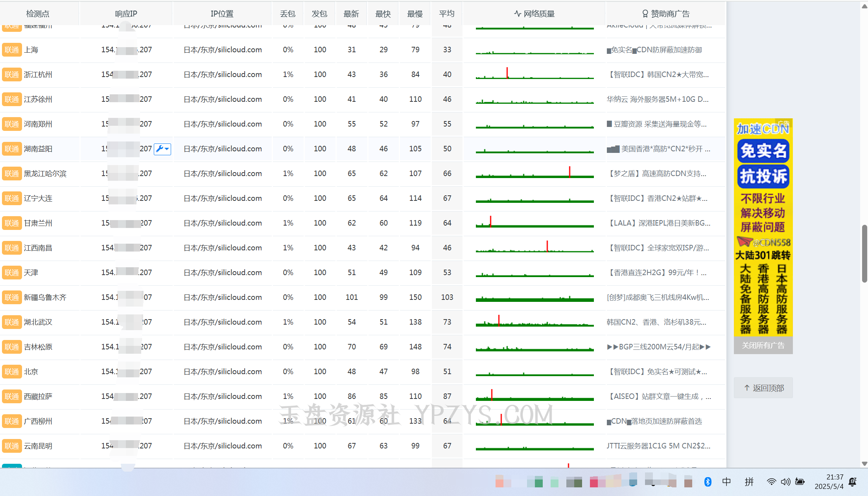Click the battery status tray icon
Screen dimensions: 868x496
(800, 481)
